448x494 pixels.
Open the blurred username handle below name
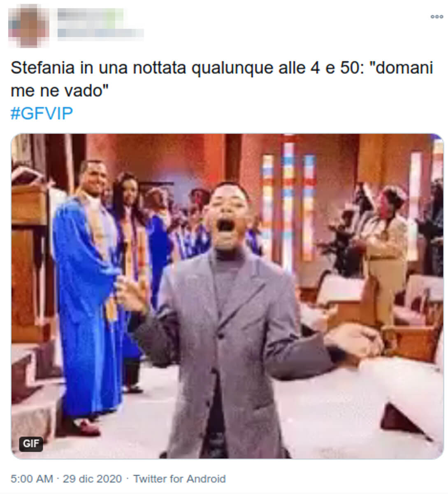pos(100,33)
